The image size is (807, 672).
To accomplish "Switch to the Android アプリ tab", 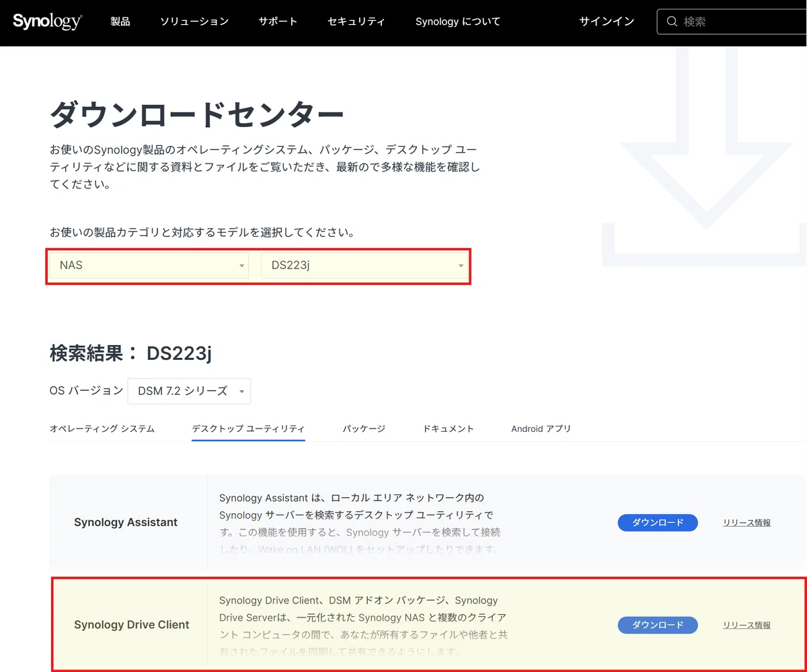I will click(x=541, y=428).
